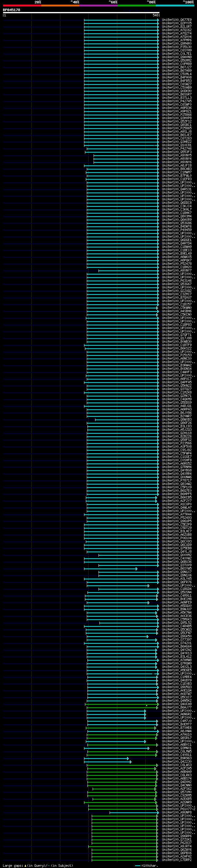
Task: Open hit UniRef100_B2LUR7
Action: 176,26
